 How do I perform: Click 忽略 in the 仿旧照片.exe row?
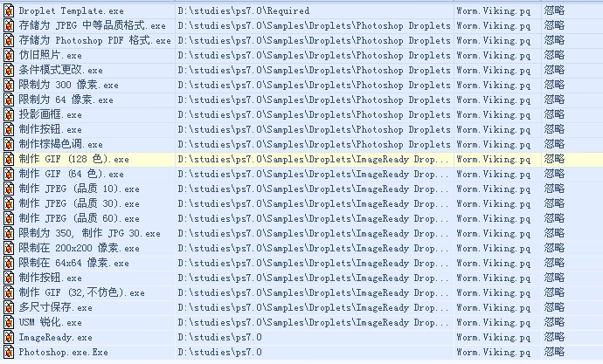pos(554,55)
